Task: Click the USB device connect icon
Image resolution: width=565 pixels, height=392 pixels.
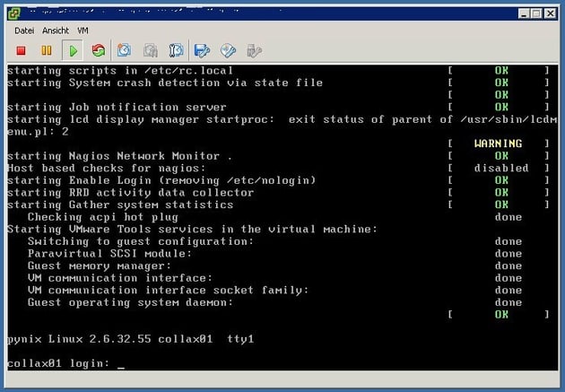Action: (254, 51)
